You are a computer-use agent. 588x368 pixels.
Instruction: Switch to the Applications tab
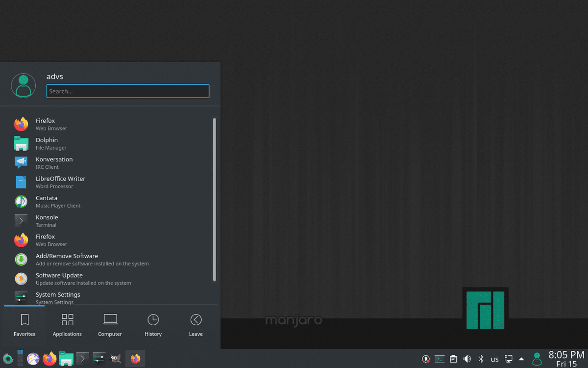(67, 325)
